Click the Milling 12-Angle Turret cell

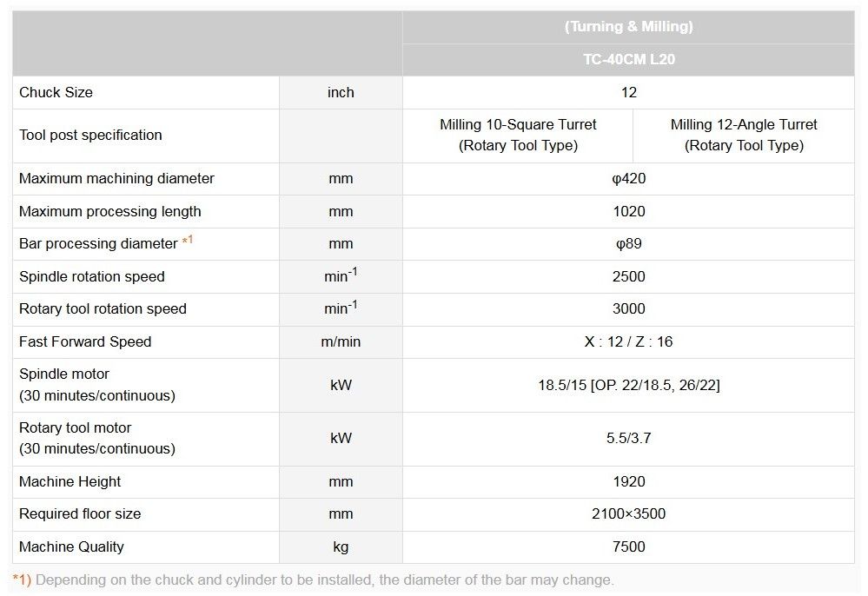click(744, 135)
